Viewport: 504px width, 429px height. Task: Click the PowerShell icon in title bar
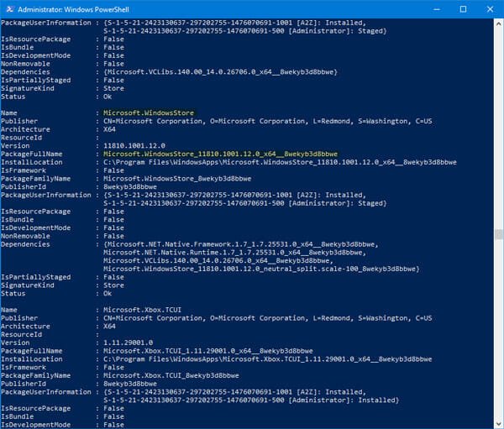pos(9,9)
